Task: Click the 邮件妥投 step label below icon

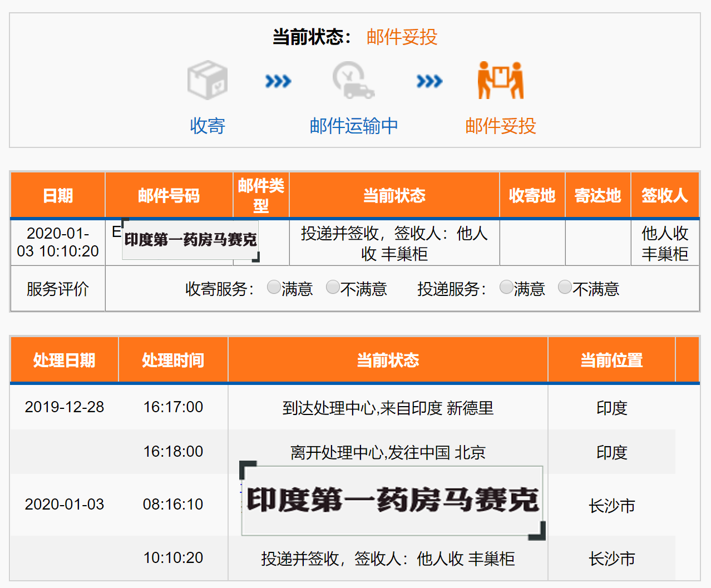Action: (x=500, y=126)
